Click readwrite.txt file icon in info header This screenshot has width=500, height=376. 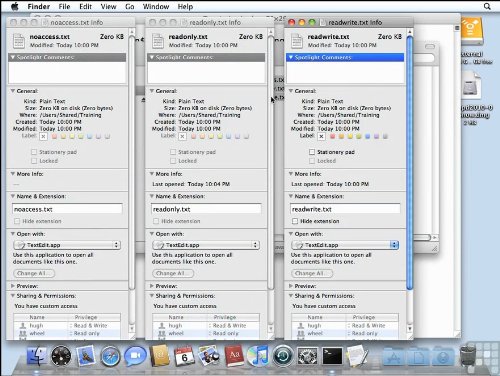click(x=297, y=41)
